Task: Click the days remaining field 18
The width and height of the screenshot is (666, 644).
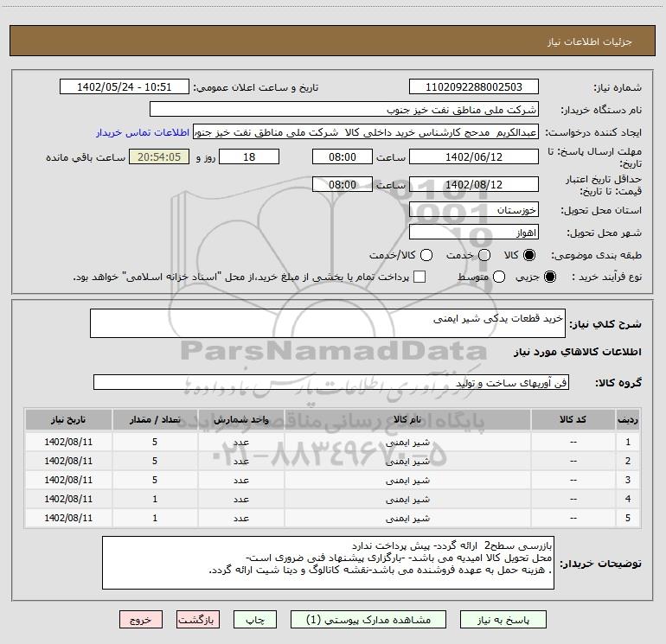Action: [249, 156]
